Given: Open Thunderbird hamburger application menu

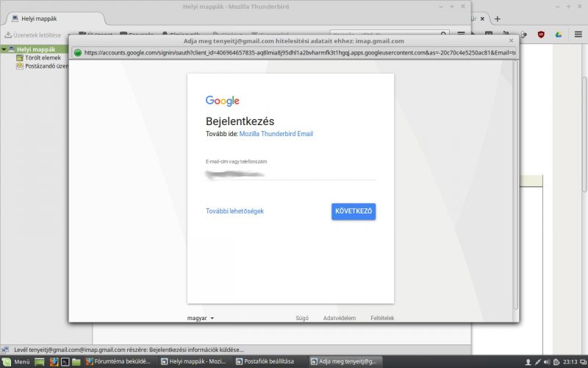Looking at the screenshot, I should [461, 34].
